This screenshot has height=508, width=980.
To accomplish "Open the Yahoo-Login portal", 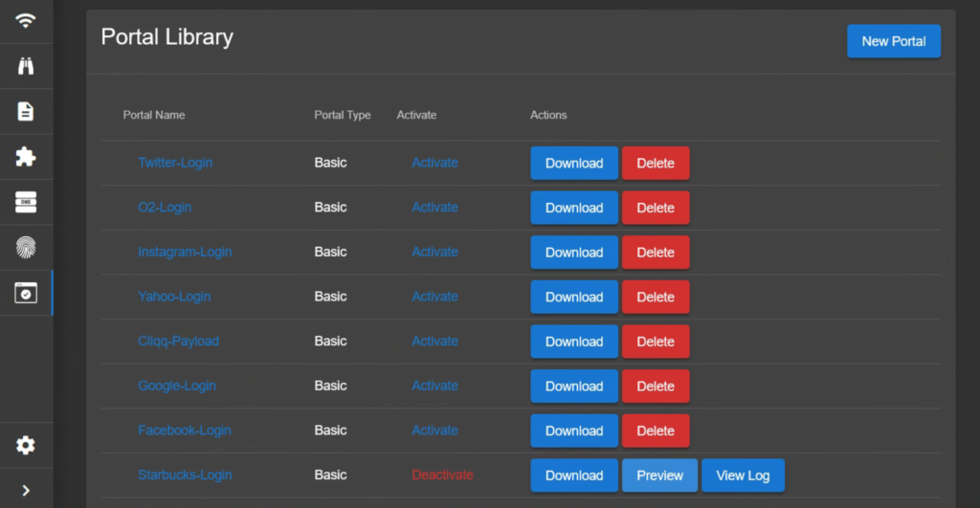I will click(x=174, y=297).
